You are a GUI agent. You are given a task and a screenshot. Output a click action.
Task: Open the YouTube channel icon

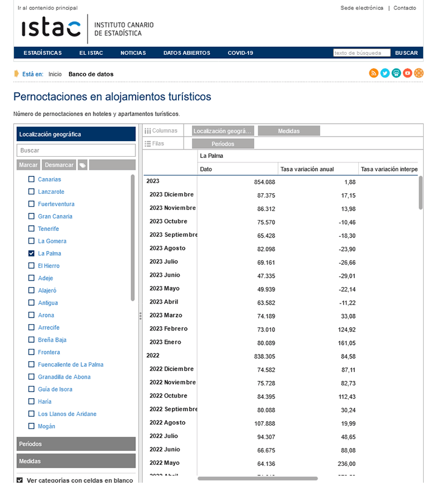(x=407, y=73)
